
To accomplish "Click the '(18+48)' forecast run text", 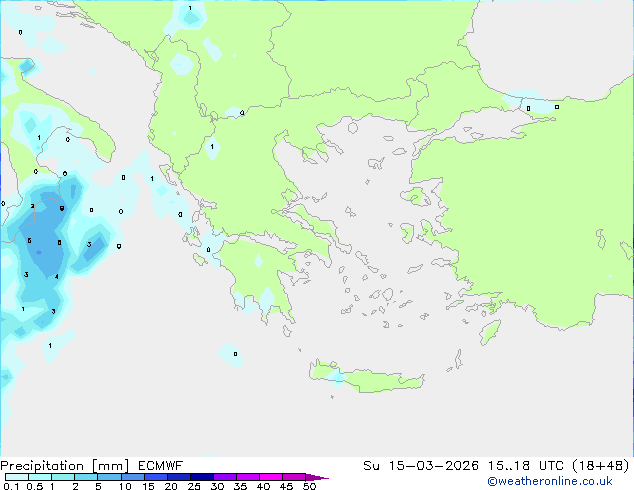I will click(x=601, y=466).
